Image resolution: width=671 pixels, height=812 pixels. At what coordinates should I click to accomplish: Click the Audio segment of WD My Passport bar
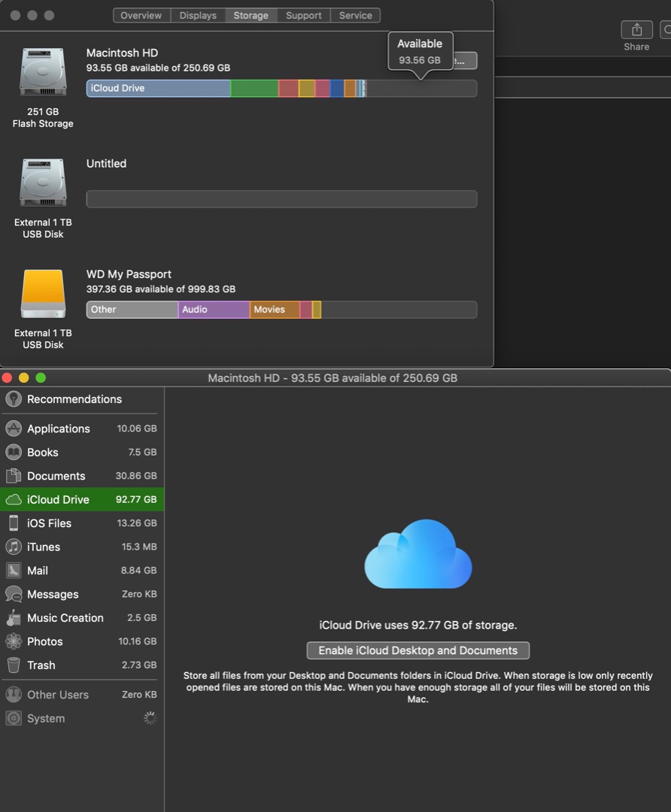(x=214, y=310)
